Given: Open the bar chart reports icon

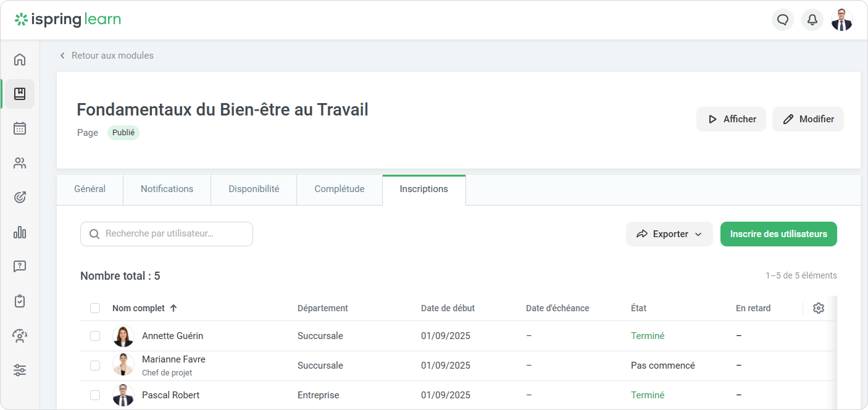Looking at the screenshot, I should click(20, 232).
